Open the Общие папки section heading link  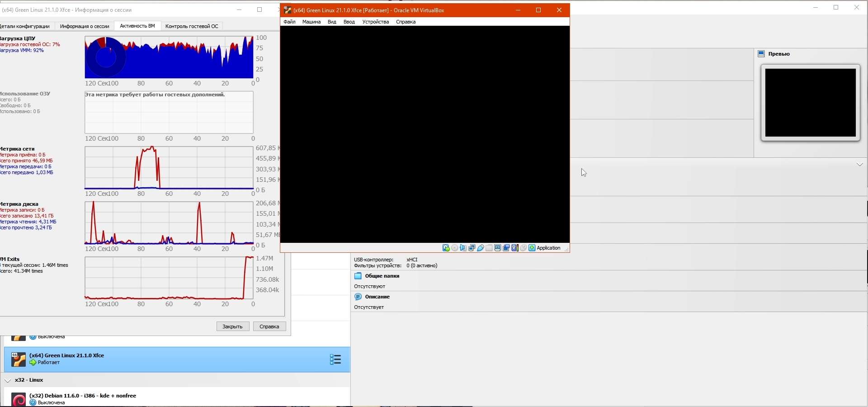(x=382, y=276)
